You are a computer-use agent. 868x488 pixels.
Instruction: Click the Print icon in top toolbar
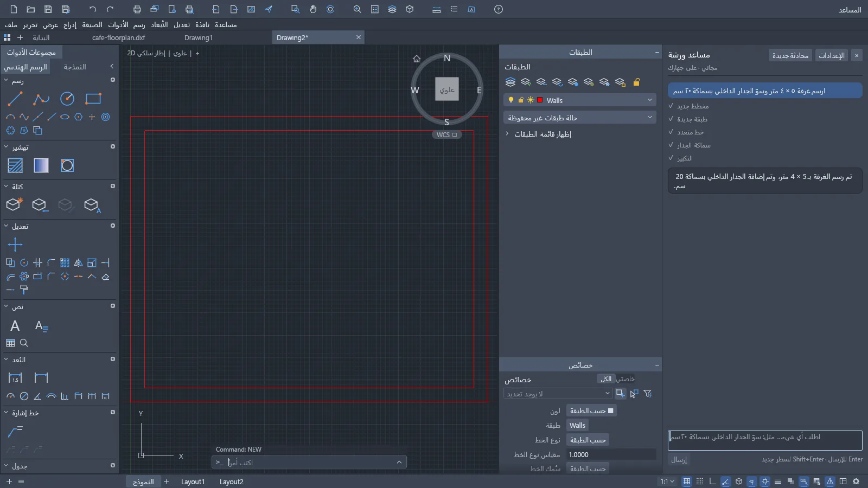137,9
